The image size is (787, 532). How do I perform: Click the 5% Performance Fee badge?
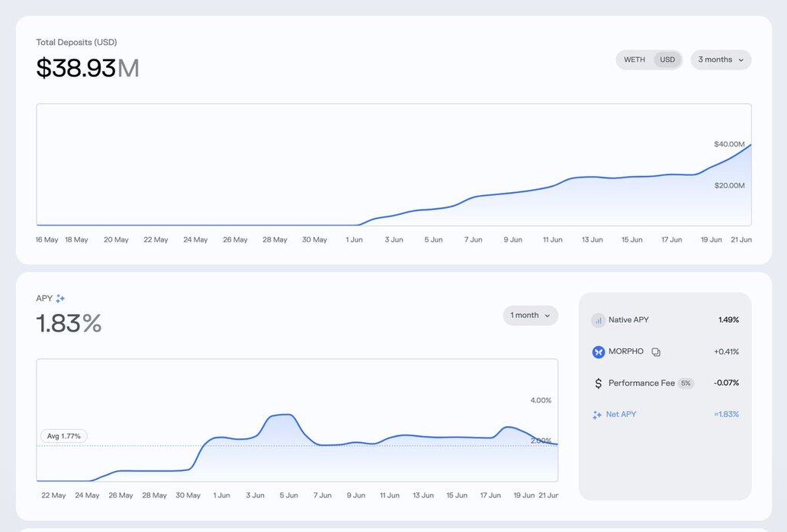click(x=686, y=383)
